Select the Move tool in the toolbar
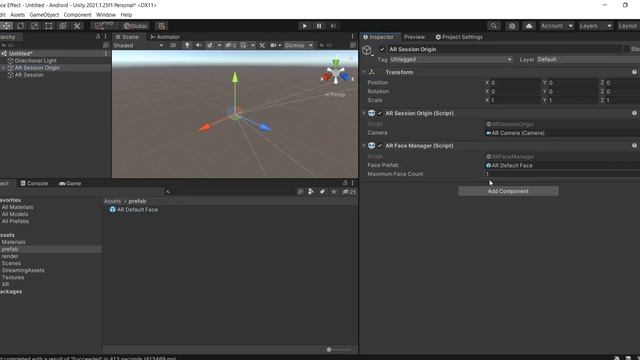 click(7, 26)
